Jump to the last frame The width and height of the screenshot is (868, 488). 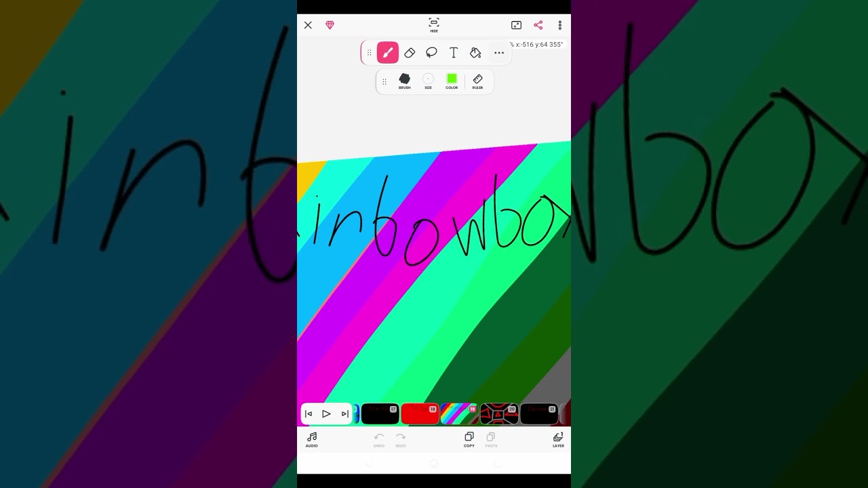coord(344,413)
